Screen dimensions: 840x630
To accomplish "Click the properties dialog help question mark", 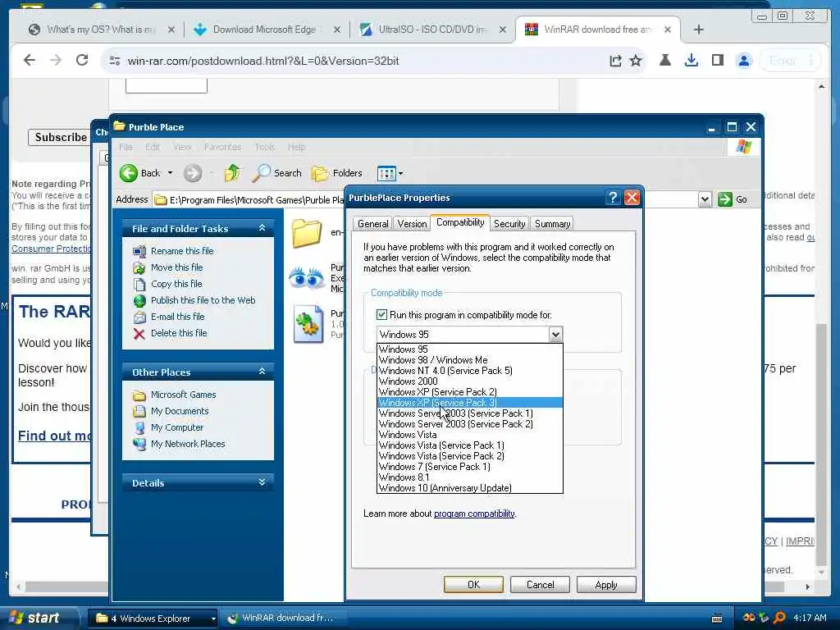I will [613, 198].
